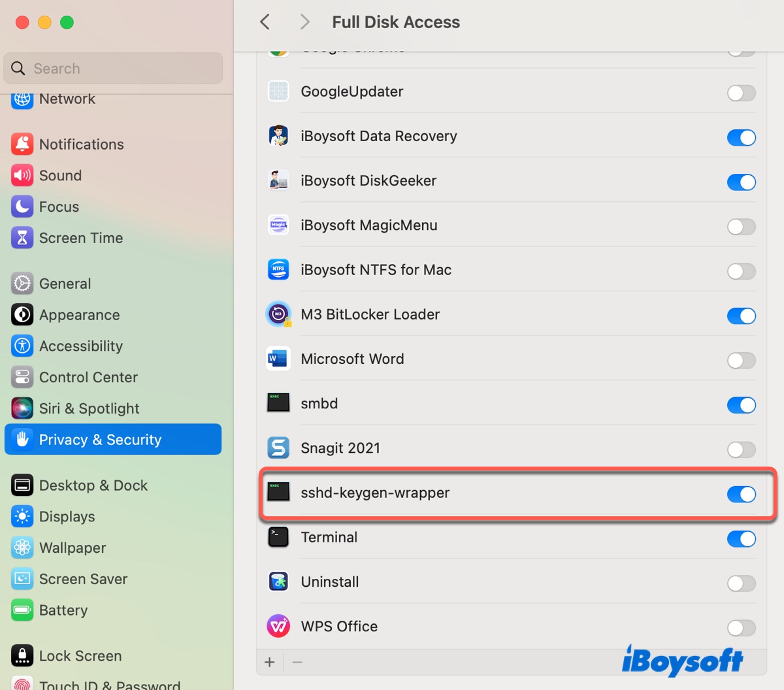The width and height of the screenshot is (784, 690).
Task: Select the Snagit 2021 list entry text
Action: point(340,448)
